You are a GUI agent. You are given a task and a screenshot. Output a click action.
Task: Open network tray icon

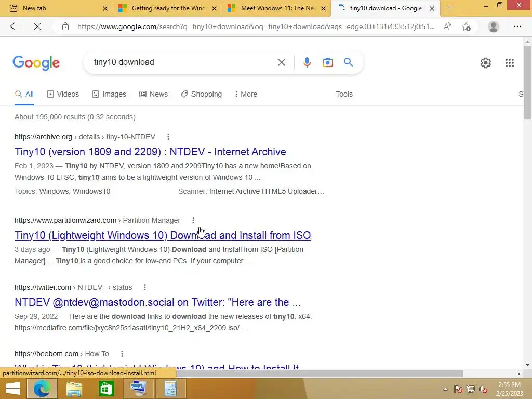(470, 389)
